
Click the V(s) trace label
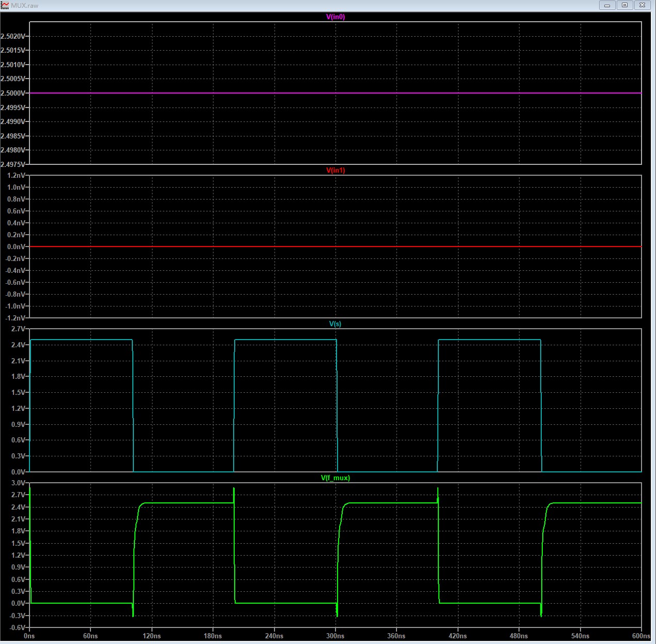pos(335,324)
